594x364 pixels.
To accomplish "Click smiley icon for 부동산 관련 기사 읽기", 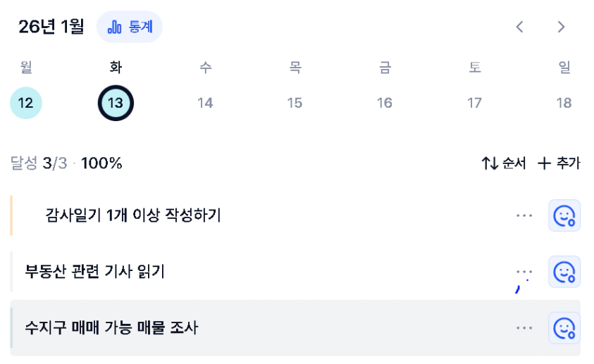I will (x=564, y=272).
